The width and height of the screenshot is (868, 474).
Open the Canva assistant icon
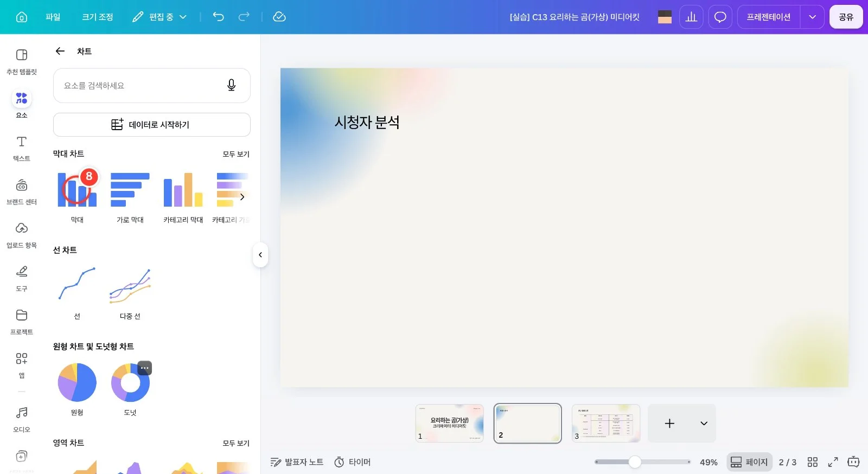pyautogui.click(x=853, y=462)
